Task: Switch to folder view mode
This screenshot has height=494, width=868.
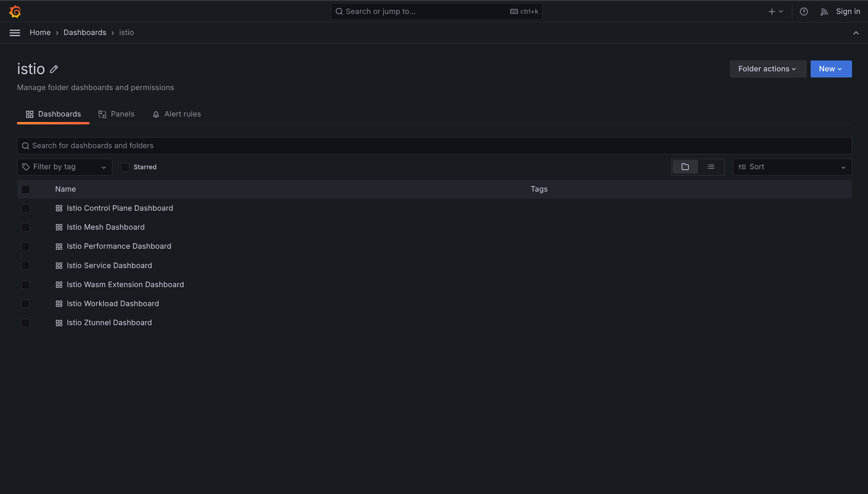Action: tap(685, 167)
